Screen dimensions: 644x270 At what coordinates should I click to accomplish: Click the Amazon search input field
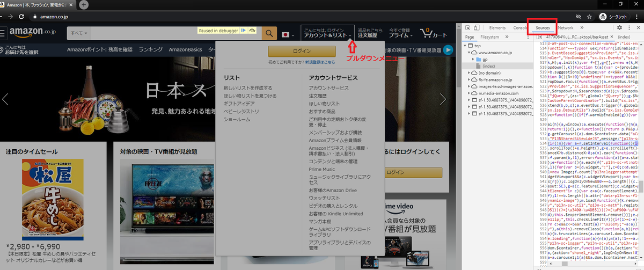[x=175, y=33]
